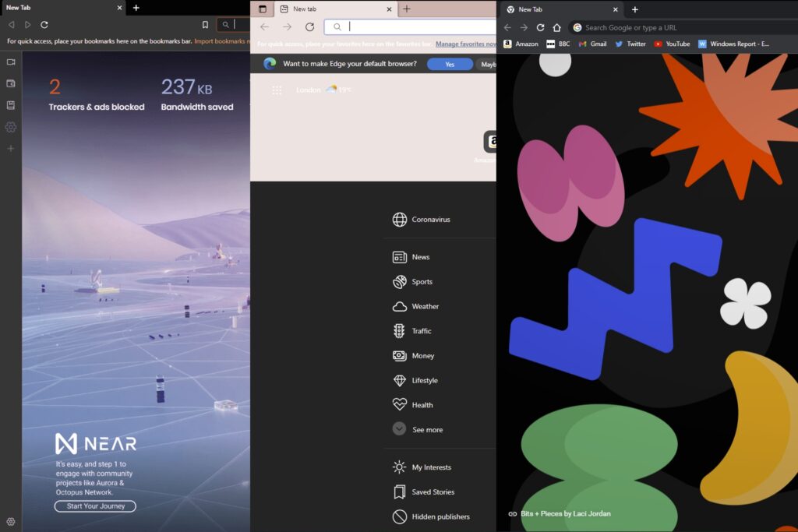This screenshot has width=798, height=532.
Task: Click Bits + Pieces by Laci Jordan link
Action: point(560,513)
